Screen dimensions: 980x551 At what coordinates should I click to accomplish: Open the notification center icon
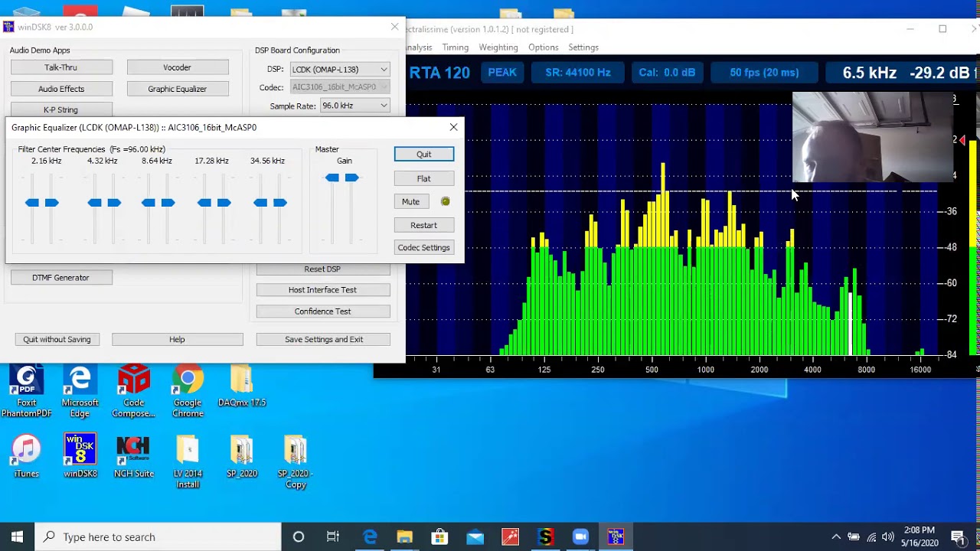[958, 536]
